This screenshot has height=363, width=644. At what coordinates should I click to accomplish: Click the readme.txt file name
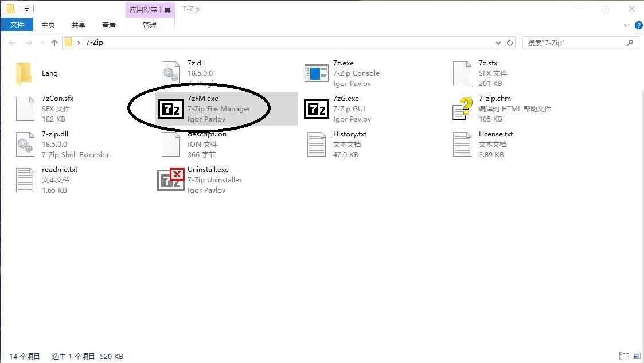[60, 170]
